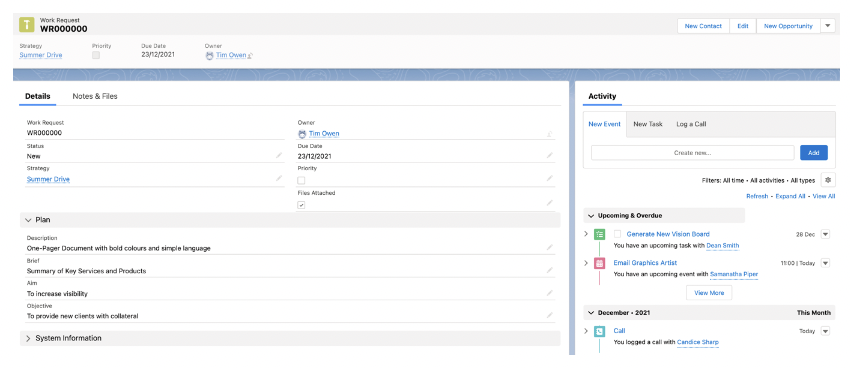
Task: Edit the Objective field pencil icon
Action: (x=550, y=315)
